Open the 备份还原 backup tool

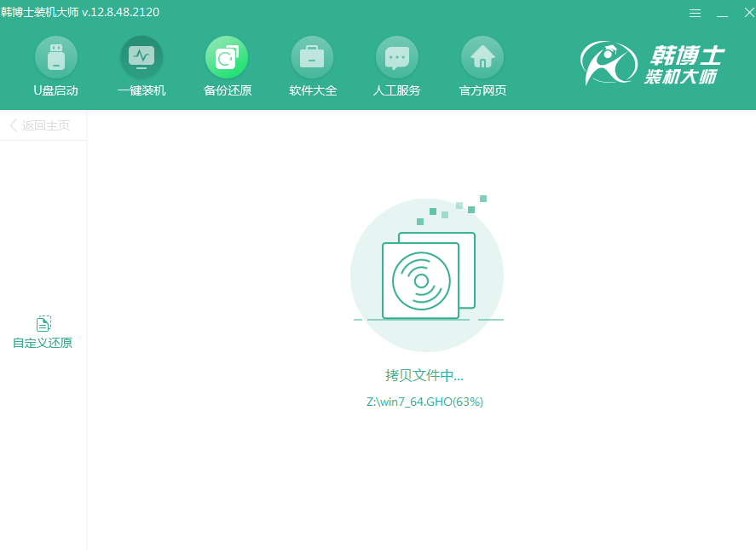pyautogui.click(x=227, y=67)
